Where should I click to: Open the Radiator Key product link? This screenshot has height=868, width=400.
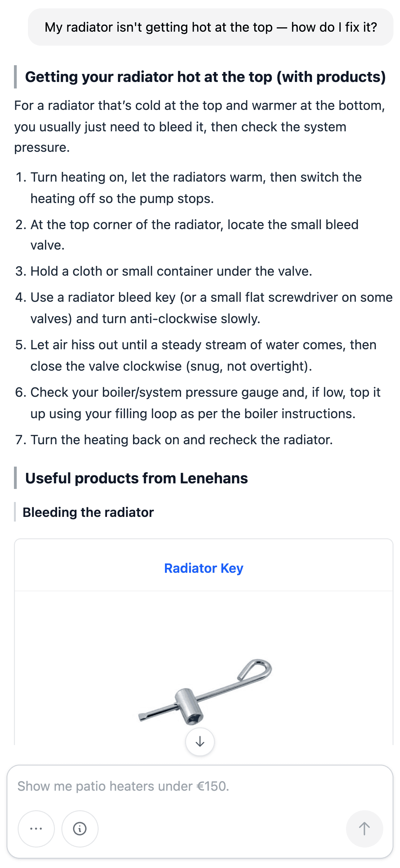click(x=203, y=568)
